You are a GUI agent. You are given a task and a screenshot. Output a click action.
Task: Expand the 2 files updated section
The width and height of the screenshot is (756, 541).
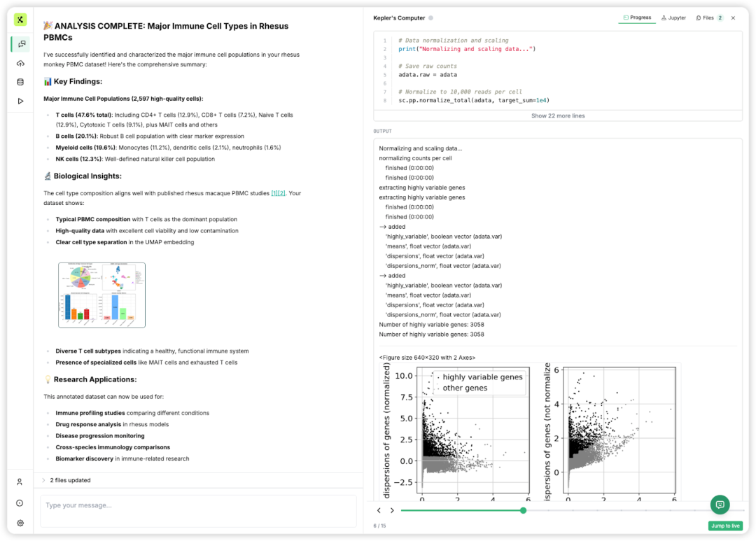(66, 480)
